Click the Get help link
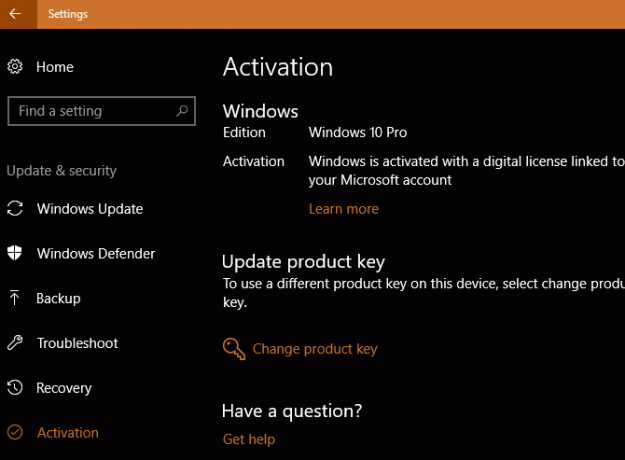The height and width of the screenshot is (460, 625). [x=249, y=439]
